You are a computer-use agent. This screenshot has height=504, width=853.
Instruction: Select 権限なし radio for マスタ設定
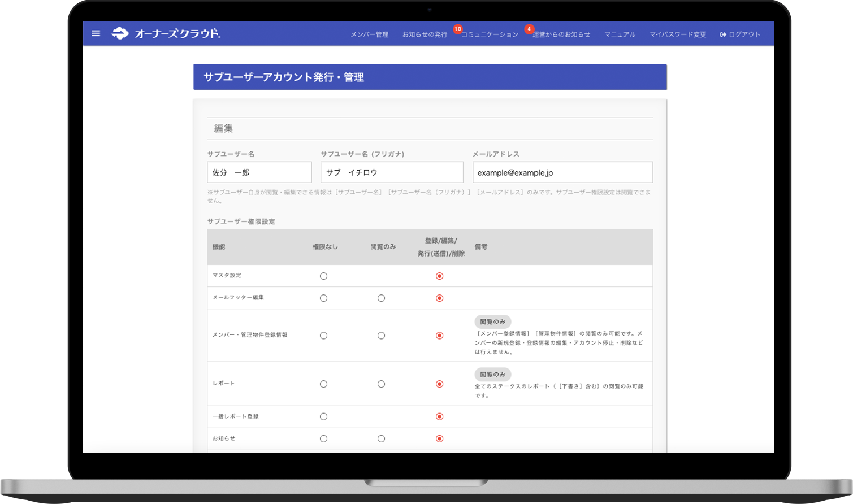pos(323,276)
